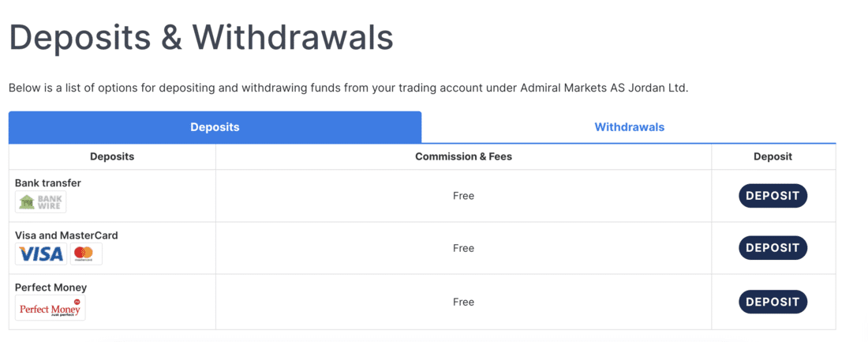Click the Free fee for Perfect Money
This screenshot has width=868, height=342.
463,302
